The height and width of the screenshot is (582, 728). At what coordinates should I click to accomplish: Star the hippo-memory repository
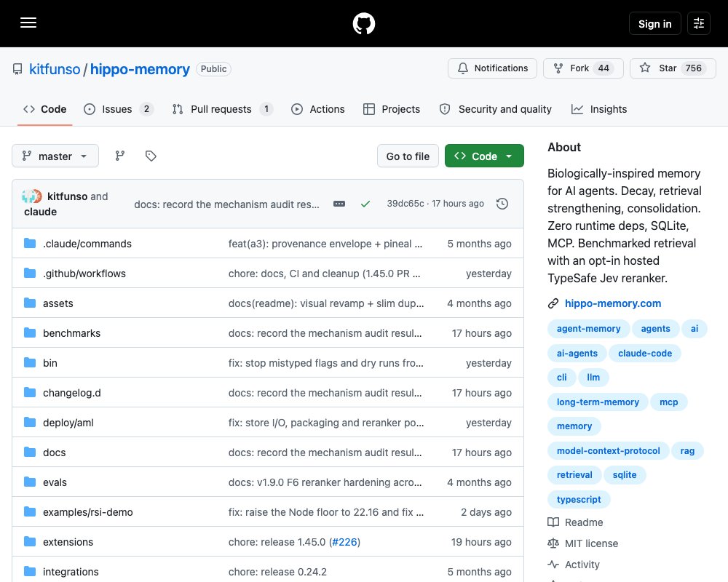(673, 68)
